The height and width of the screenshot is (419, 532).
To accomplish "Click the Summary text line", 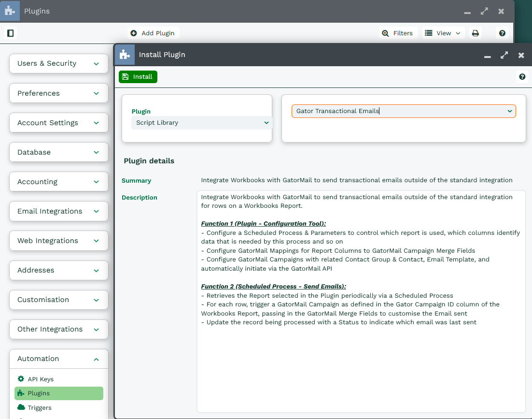I will (x=357, y=180).
